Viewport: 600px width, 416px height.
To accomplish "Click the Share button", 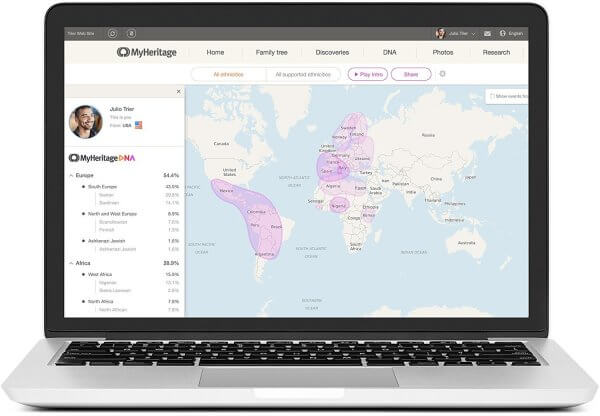I will (x=411, y=74).
